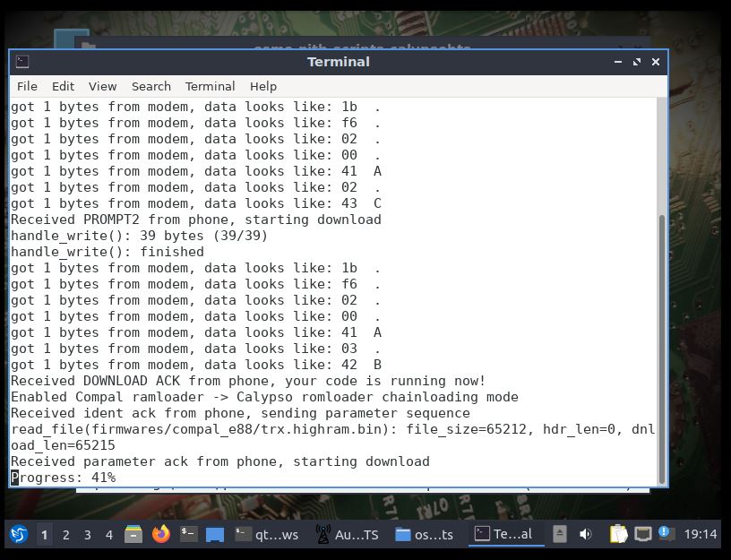The width and height of the screenshot is (731, 560).
Task: Open the View menu
Action: (102, 86)
